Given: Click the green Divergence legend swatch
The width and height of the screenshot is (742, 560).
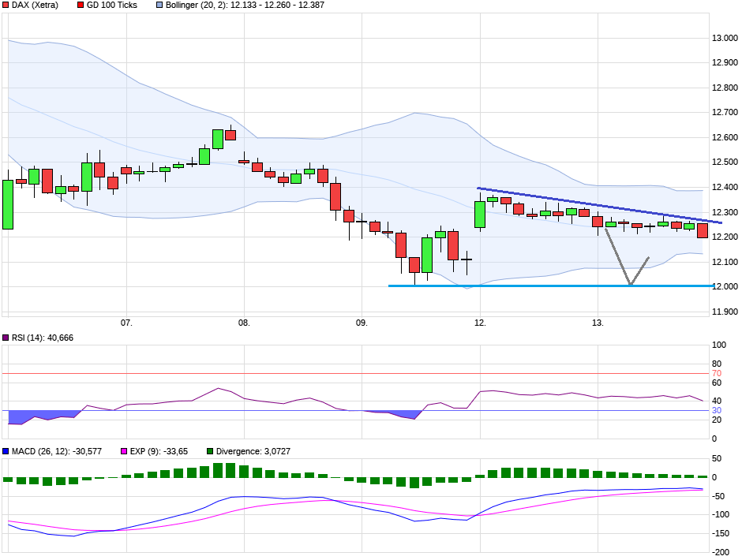Looking at the screenshot, I should click(210, 452).
